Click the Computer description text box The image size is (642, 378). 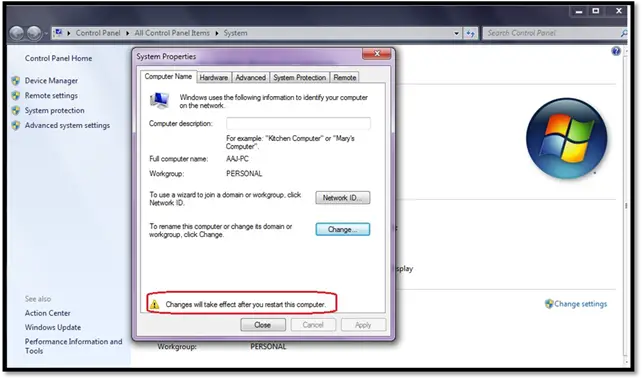pos(298,123)
